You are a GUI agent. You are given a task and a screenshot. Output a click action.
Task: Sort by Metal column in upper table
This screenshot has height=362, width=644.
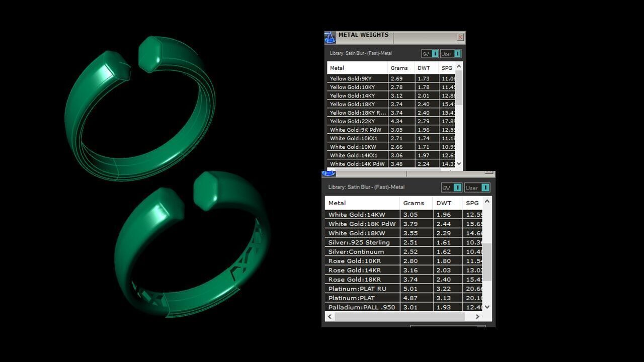pyautogui.click(x=357, y=68)
